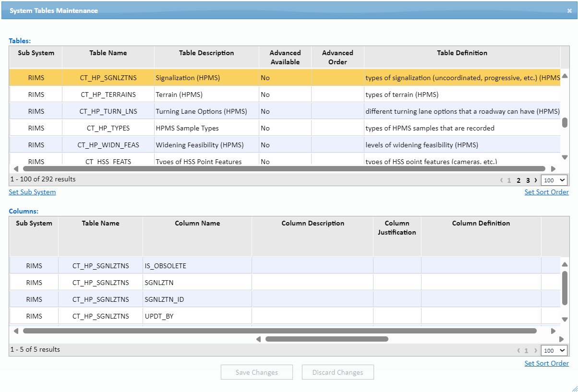The width and height of the screenshot is (578, 392).
Task: Click next page arrow in Columns pager
Action: 536,351
